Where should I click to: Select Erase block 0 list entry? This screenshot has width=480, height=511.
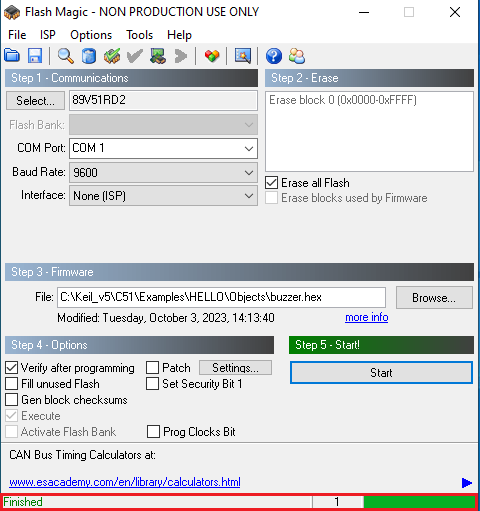343,100
